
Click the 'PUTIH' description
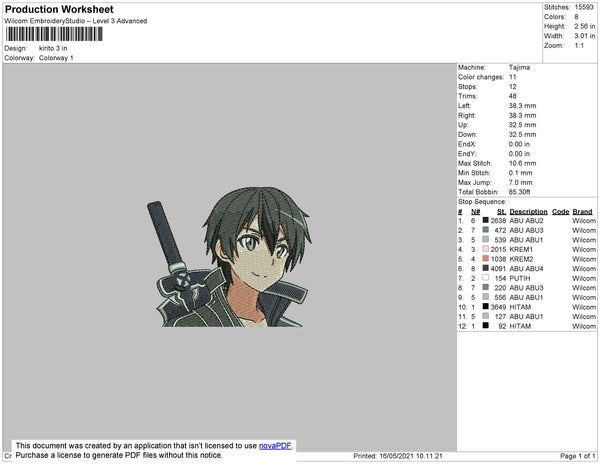pos(520,278)
